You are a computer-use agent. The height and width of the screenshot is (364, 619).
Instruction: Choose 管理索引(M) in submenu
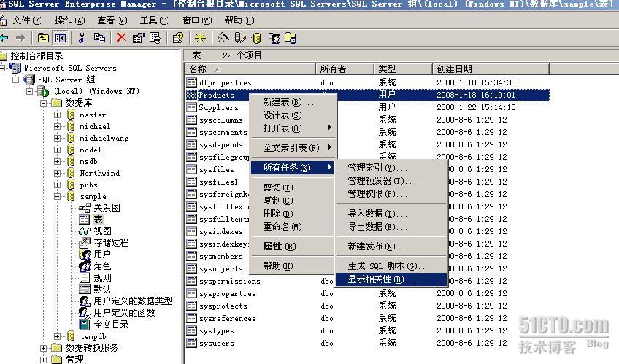(x=391, y=168)
